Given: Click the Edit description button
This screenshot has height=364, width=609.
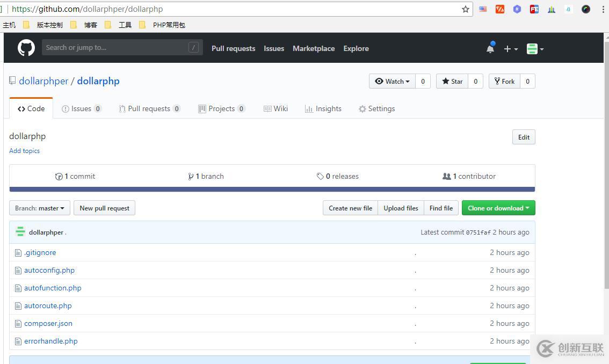Looking at the screenshot, I should point(524,137).
